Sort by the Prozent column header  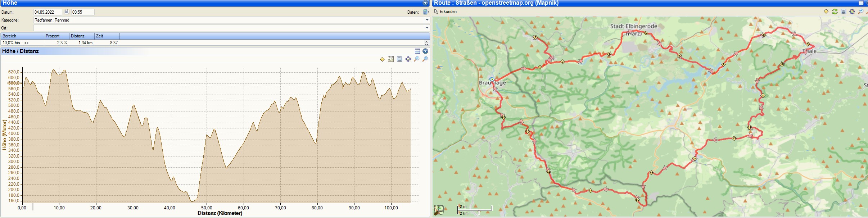pos(56,36)
